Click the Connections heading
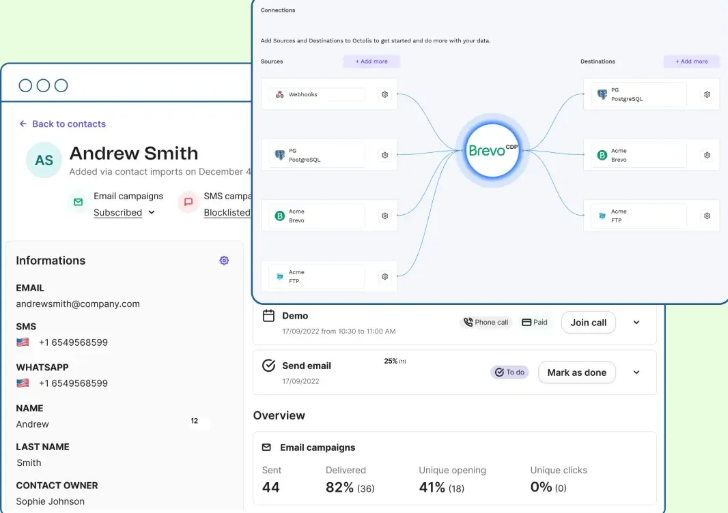Viewport: 728px width, 513px height. point(278,10)
